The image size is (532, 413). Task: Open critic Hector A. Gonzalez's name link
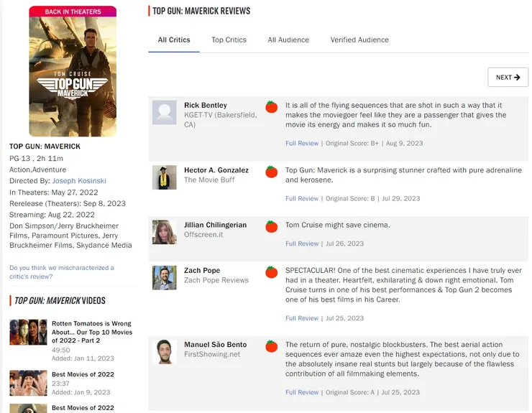216,170
